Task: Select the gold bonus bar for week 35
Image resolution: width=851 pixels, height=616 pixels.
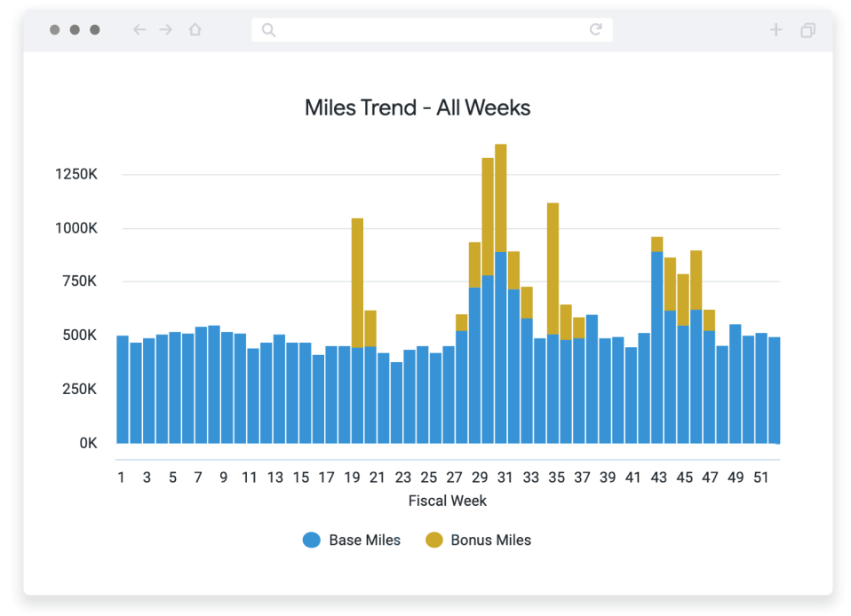Action: pos(553,268)
